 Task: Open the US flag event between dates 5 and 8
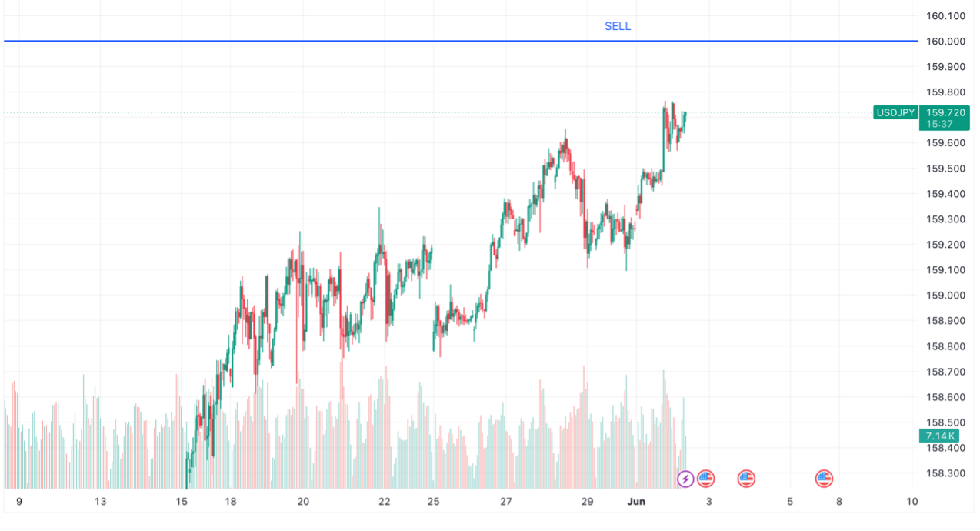(x=825, y=479)
